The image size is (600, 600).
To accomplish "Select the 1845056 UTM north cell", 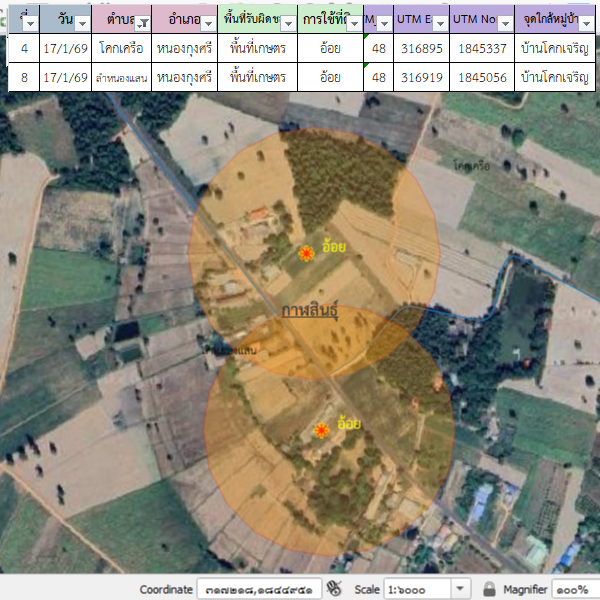I will pos(482,77).
